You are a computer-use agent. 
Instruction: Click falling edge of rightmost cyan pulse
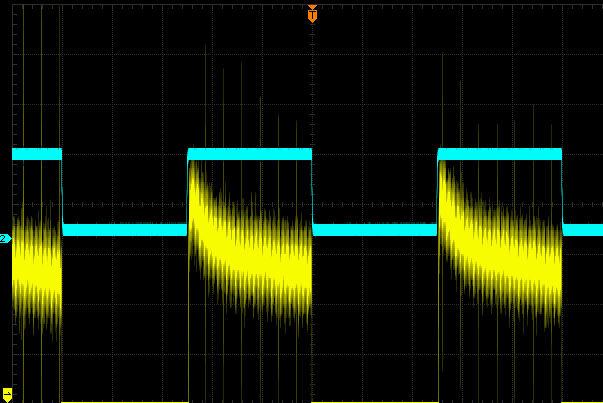(562, 192)
